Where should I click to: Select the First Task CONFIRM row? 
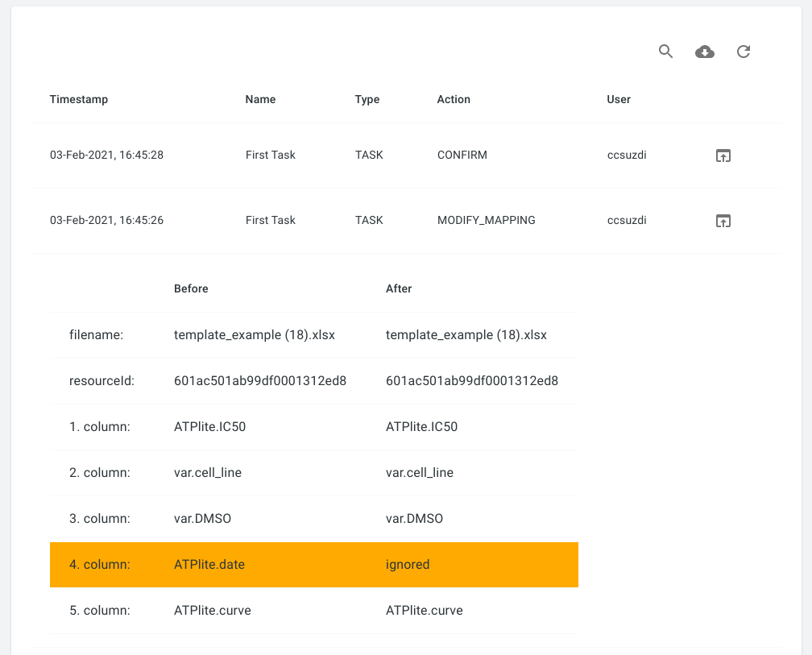pos(322,155)
